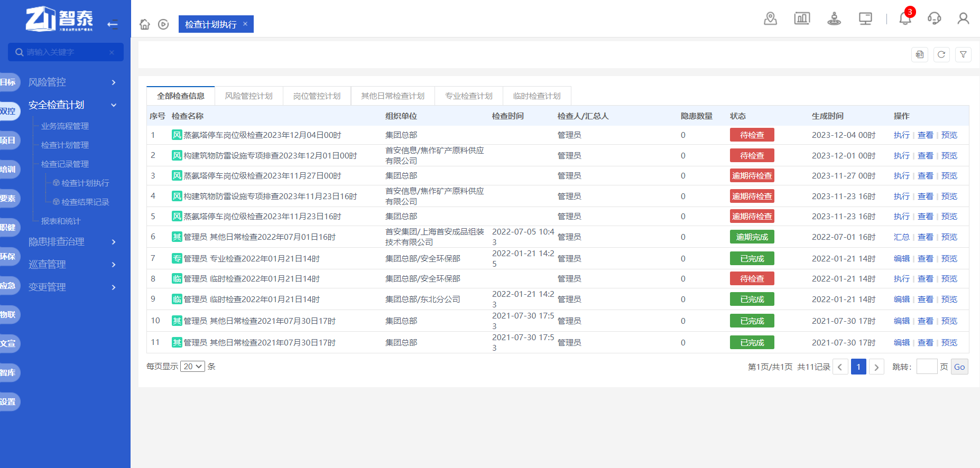Image resolution: width=980 pixels, height=468 pixels.
Task: Go to the next page arrow
Action: click(x=876, y=367)
